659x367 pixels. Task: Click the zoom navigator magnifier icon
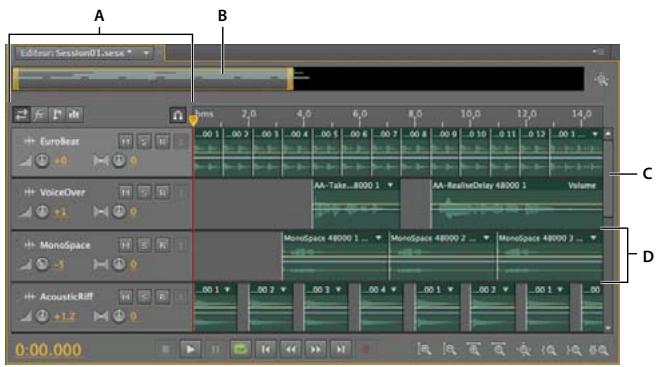click(602, 79)
